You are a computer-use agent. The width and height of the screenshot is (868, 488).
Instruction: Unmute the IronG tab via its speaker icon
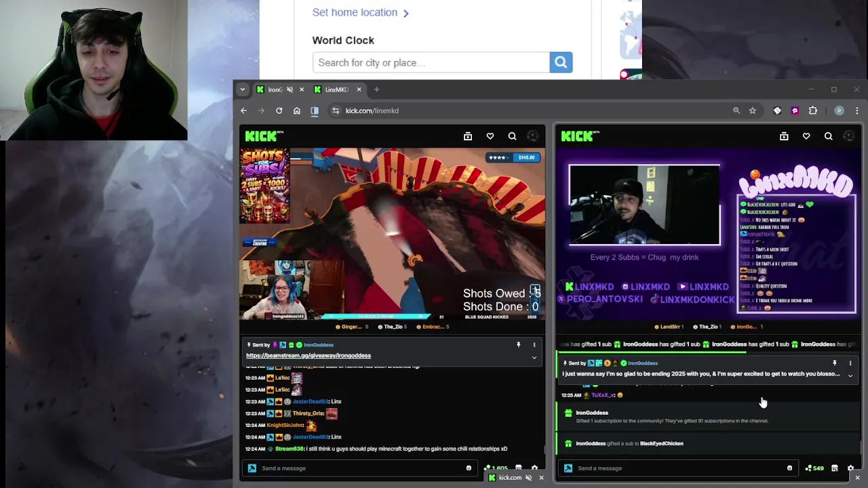coord(290,89)
